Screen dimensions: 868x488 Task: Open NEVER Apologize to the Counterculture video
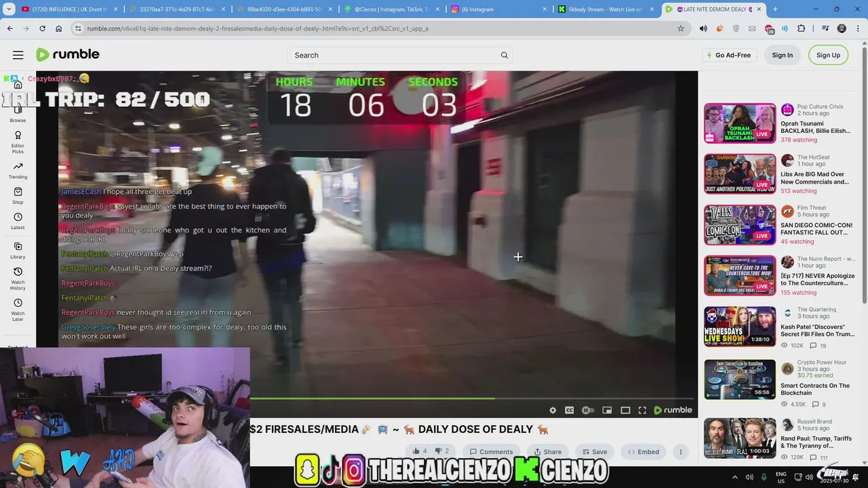pos(817,280)
